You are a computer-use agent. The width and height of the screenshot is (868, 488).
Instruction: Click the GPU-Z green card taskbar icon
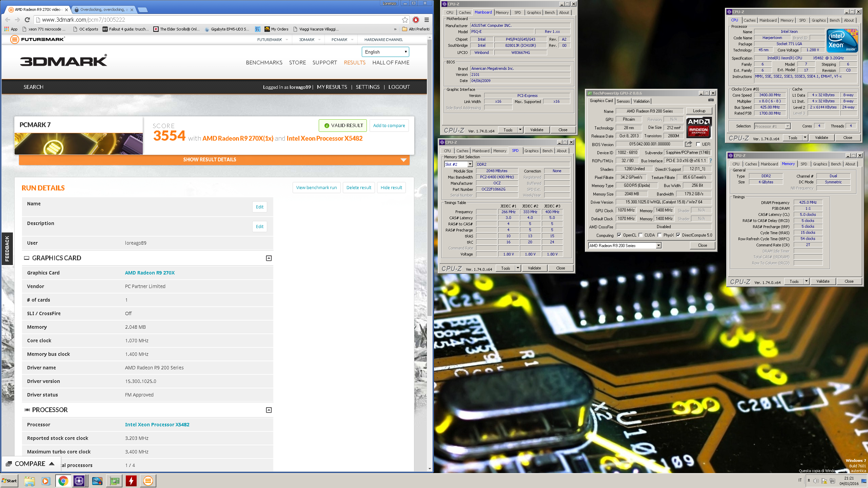[115, 481]
